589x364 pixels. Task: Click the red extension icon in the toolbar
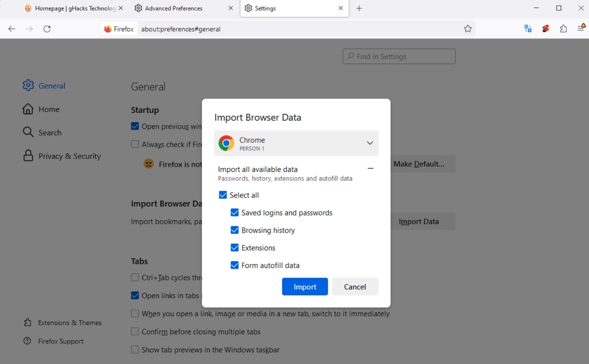546,29
